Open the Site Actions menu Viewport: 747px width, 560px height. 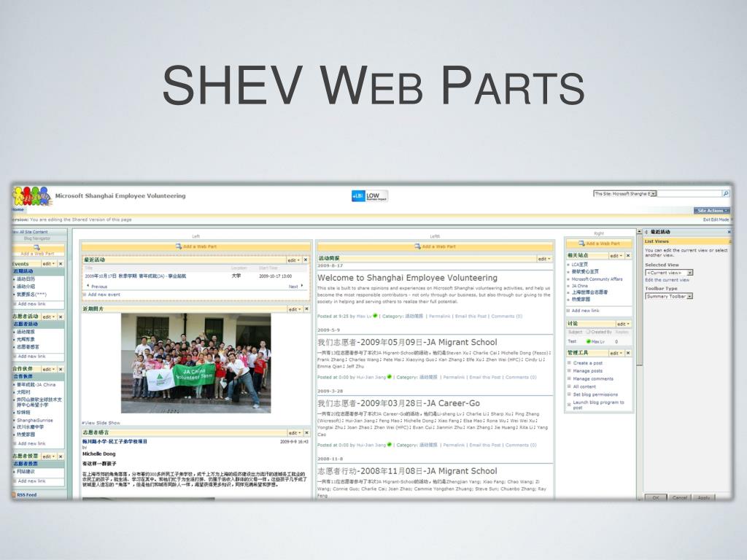pos(712,211)
